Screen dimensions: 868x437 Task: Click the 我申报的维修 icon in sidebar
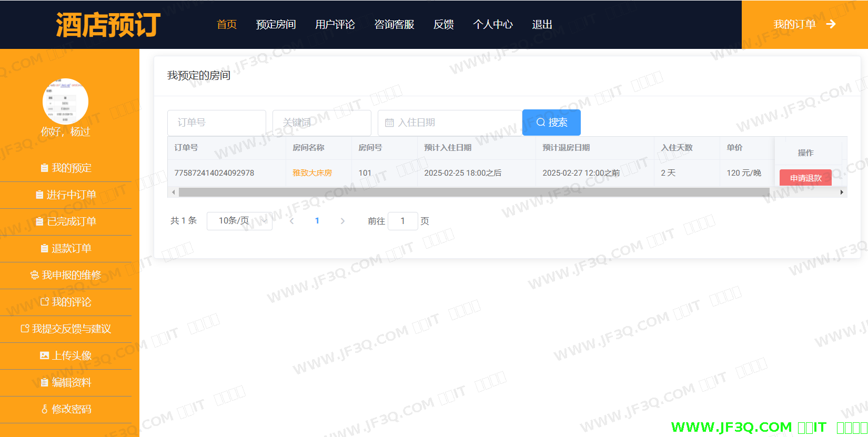(x=35, y=275)
